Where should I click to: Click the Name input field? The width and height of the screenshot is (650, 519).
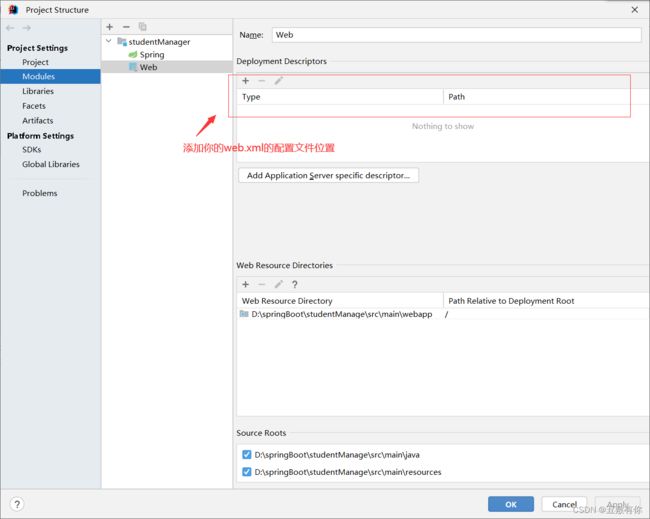[x=456, y=35]
